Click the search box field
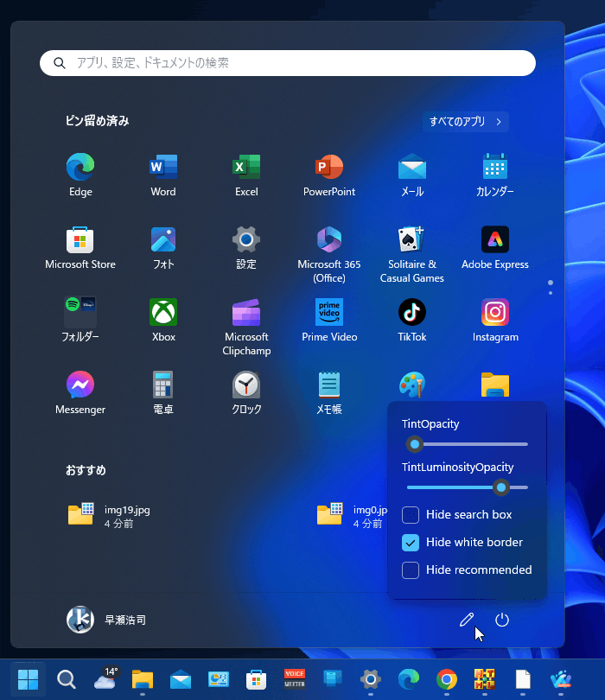Image resolution: width=605 pixels, height=700 pixels. click(x=288, y=63)
